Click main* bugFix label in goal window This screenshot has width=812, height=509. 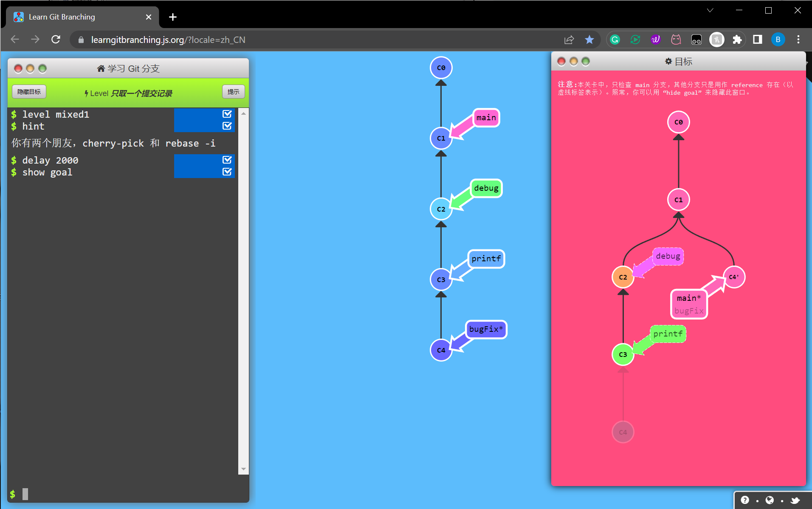click(x=689, y=304)
